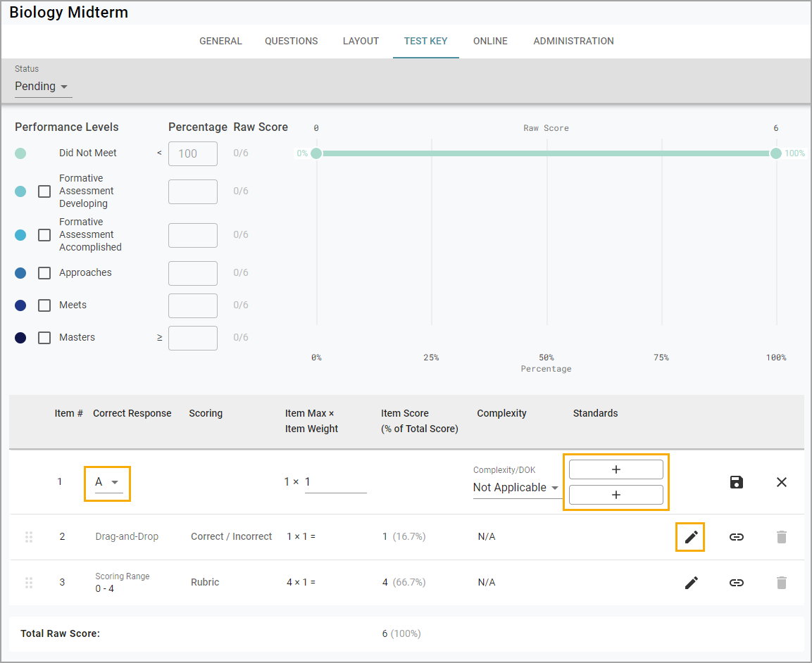The image size is (812, 663).
Task: Delete item 2 with the trash icon
Action: (x=782, y=537)
